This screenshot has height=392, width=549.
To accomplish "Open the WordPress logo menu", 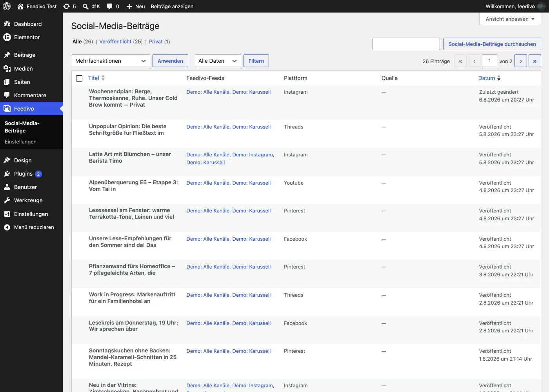I will coord(7,6).
